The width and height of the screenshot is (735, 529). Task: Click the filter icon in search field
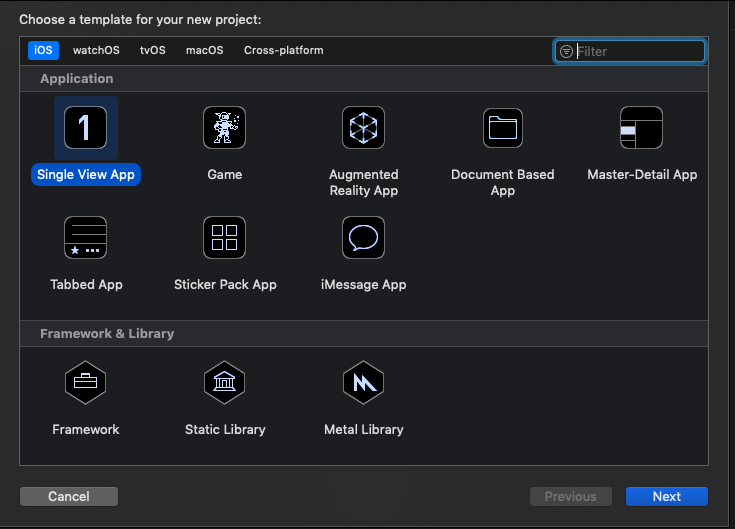[566, 51]
